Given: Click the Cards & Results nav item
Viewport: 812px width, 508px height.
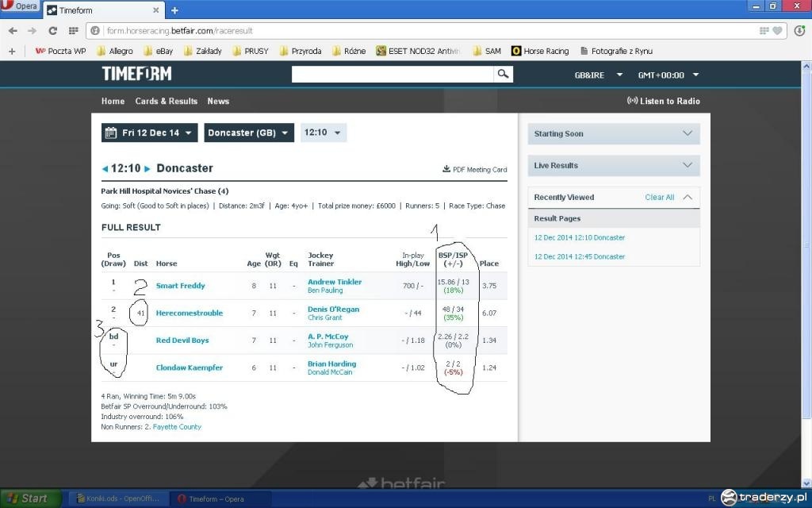Looking at the screenshot, I should (x=167, y=101).
